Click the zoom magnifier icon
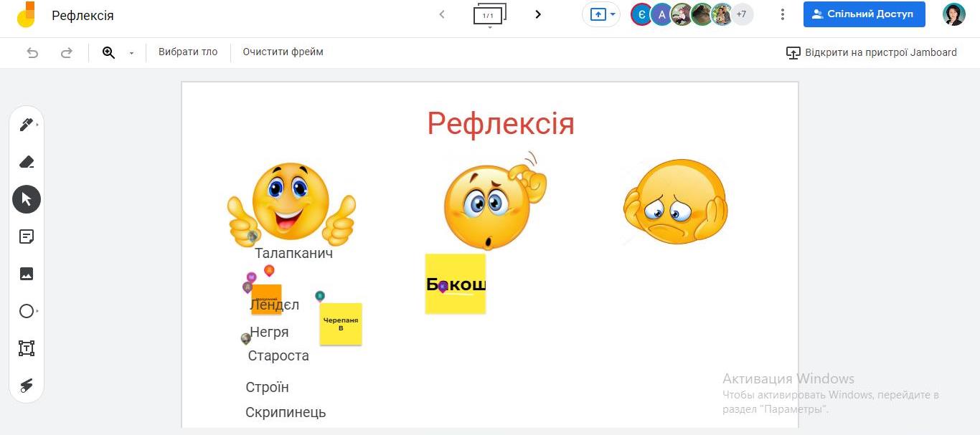Viewport: 980px width, 435px height. point(109,52)
